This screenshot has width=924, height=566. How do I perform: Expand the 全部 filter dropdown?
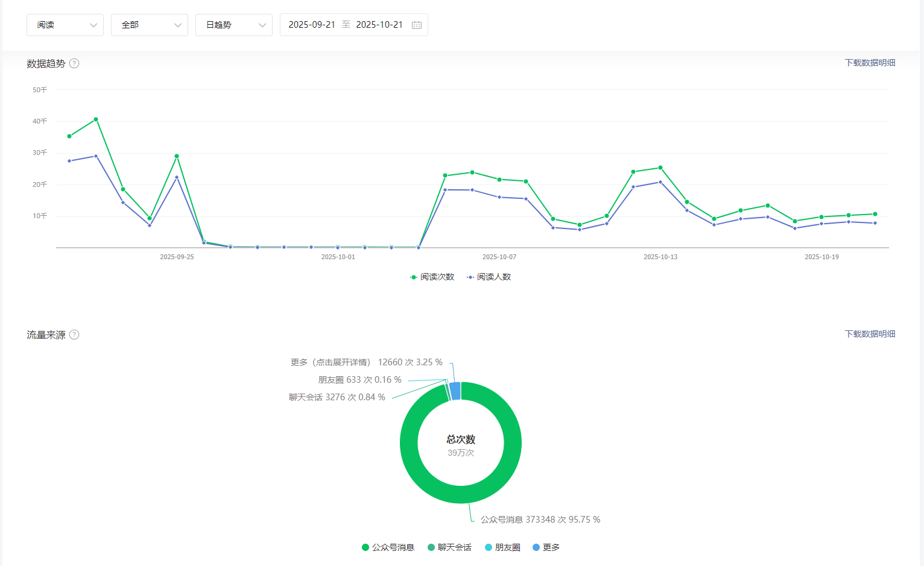[x=150, y=25]
